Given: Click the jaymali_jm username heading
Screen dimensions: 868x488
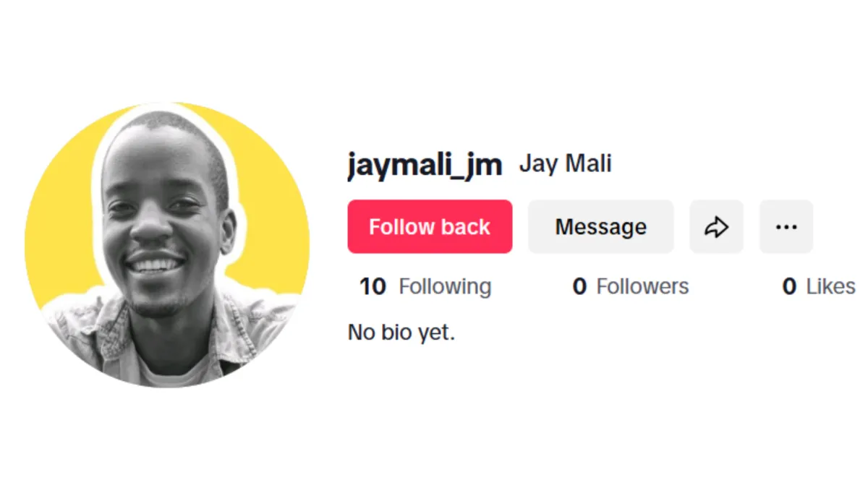Looking at the screenshot, I should click(425, 166).
